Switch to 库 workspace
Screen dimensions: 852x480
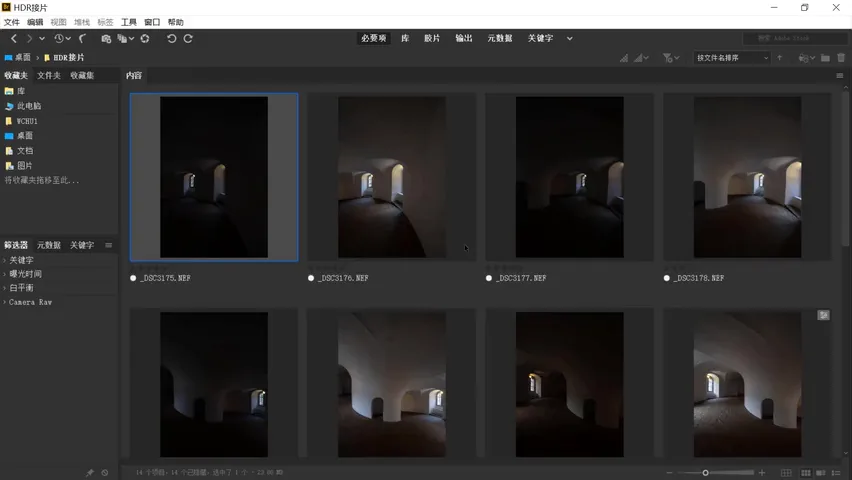tap(405, 38)
